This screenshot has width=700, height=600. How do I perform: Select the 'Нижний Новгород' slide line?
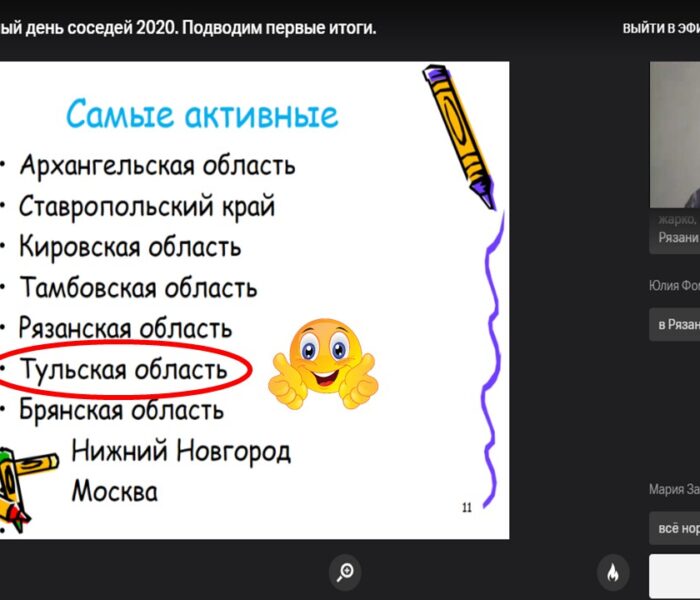[x=181, y=451]
